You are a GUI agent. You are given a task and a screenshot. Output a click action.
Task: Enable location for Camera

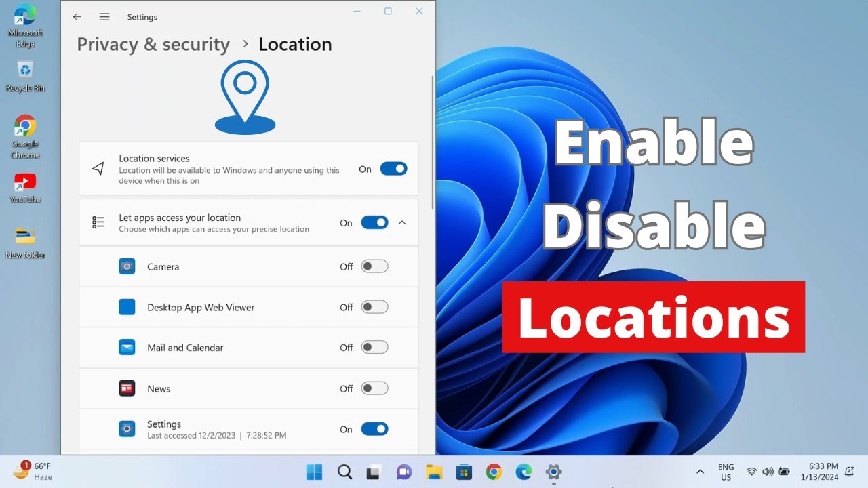tap(374, 266)
